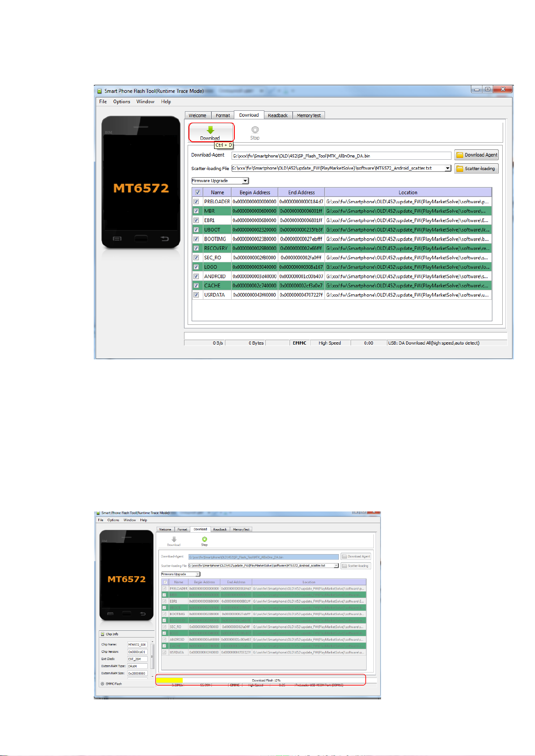Open the Options menu in upper window
The height and width of the screenshot is (756, 535).
(122, 102)
